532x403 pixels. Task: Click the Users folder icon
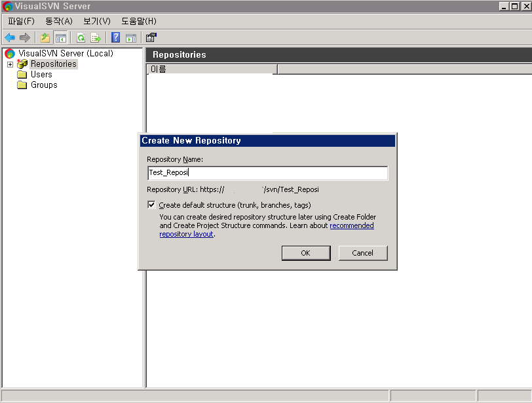tap(22, 74)
